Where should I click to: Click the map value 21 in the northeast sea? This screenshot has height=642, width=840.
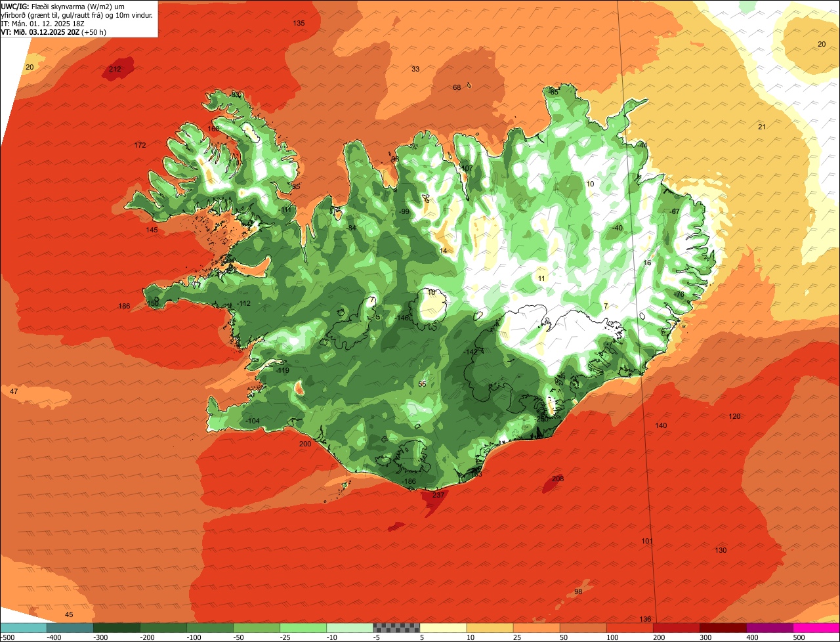tap(762, 127)
